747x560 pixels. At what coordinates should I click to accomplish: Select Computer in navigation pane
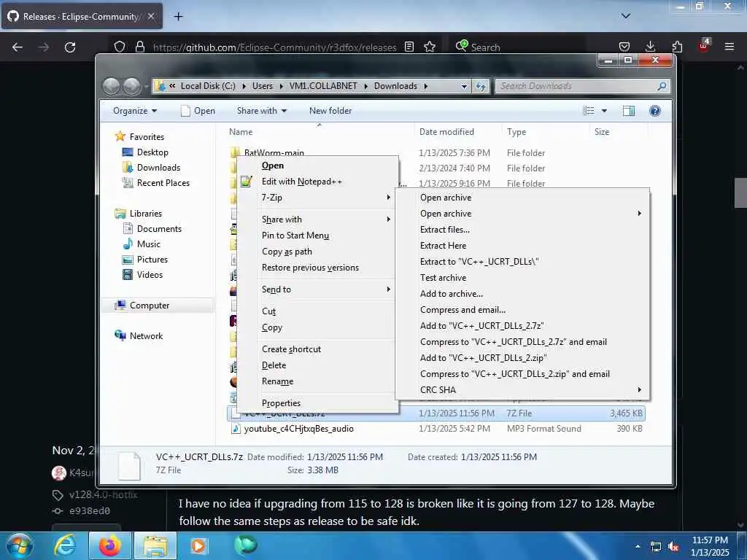coord(149,306)
